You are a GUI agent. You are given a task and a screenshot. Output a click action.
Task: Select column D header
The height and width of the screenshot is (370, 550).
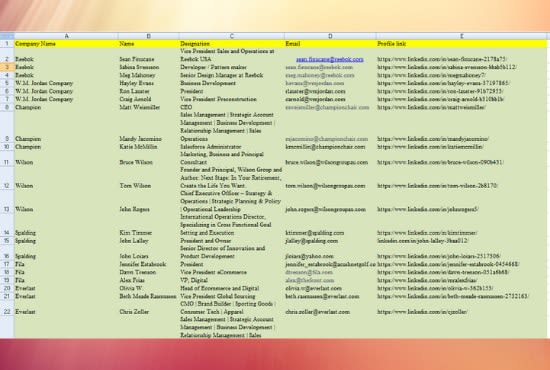coord(330,36)
